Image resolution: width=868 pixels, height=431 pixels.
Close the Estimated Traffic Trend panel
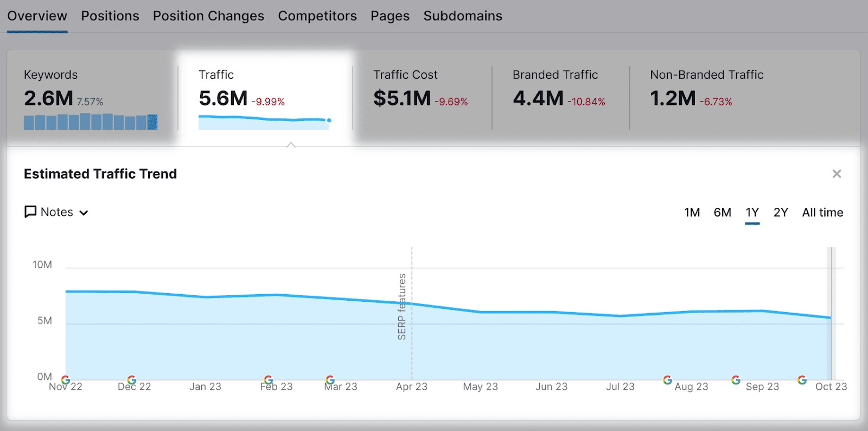pos(837,174)
